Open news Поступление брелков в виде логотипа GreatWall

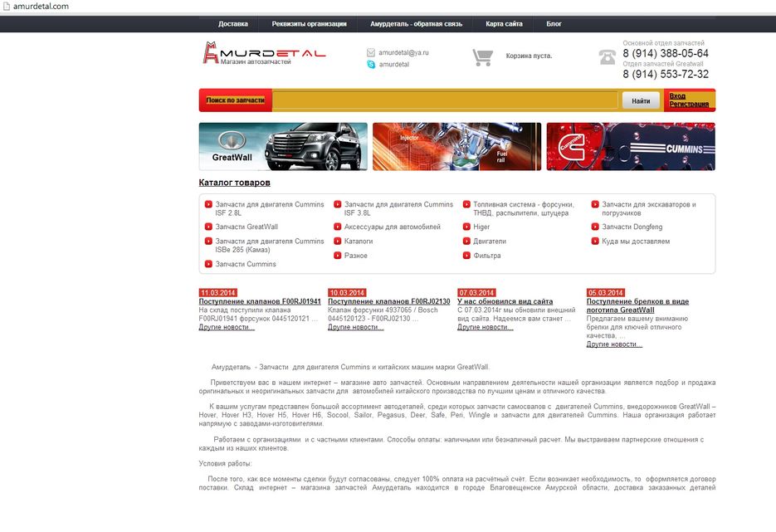[637, 305]
